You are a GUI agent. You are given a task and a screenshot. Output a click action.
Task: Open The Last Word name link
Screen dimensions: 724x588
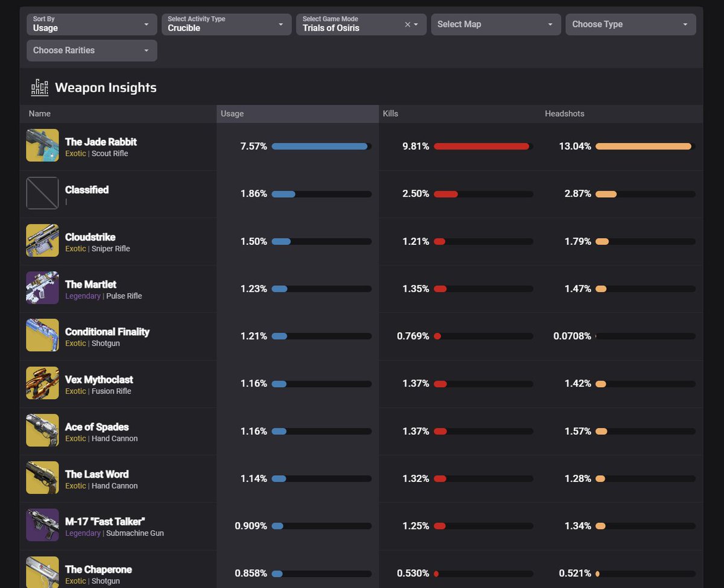(x=97, y=474)
